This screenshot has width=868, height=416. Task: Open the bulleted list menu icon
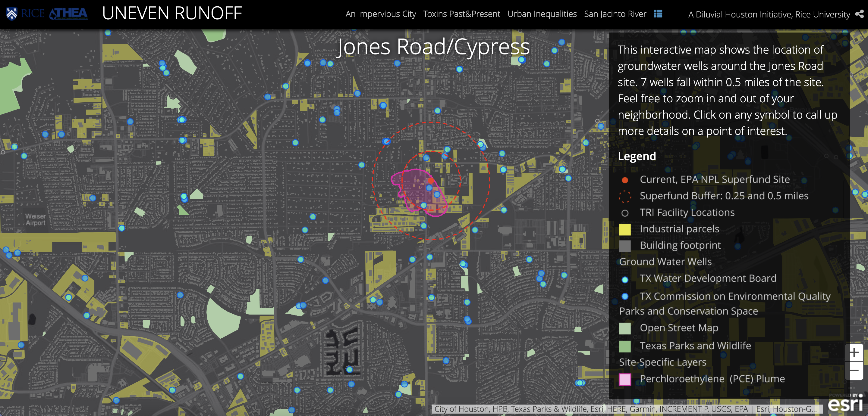tap(658, 14)
